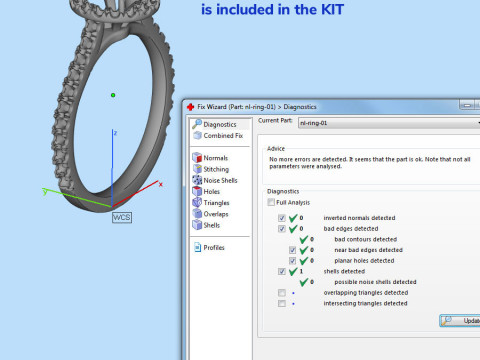
Task: Click 'possible noise shells detected' text
Action: coord(375,282)
